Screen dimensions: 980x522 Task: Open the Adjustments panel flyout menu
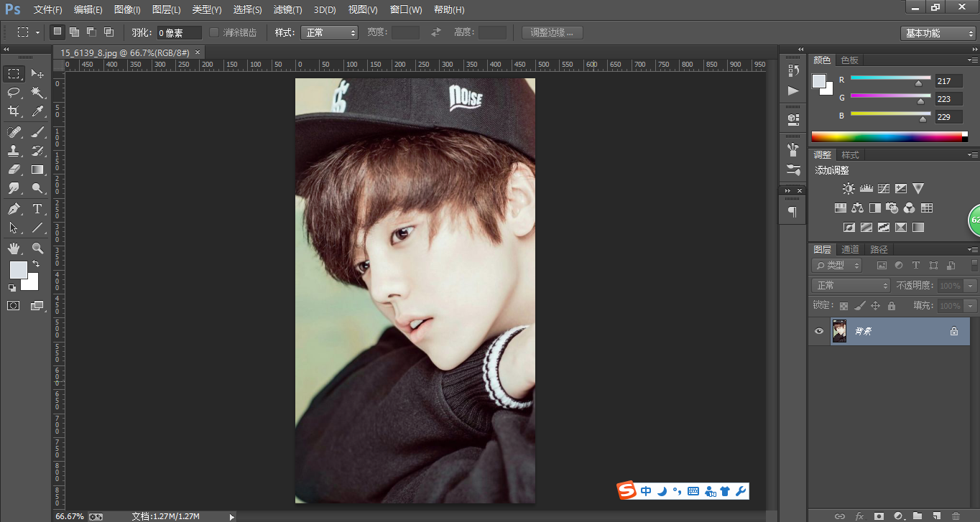[x=972, y=154]
